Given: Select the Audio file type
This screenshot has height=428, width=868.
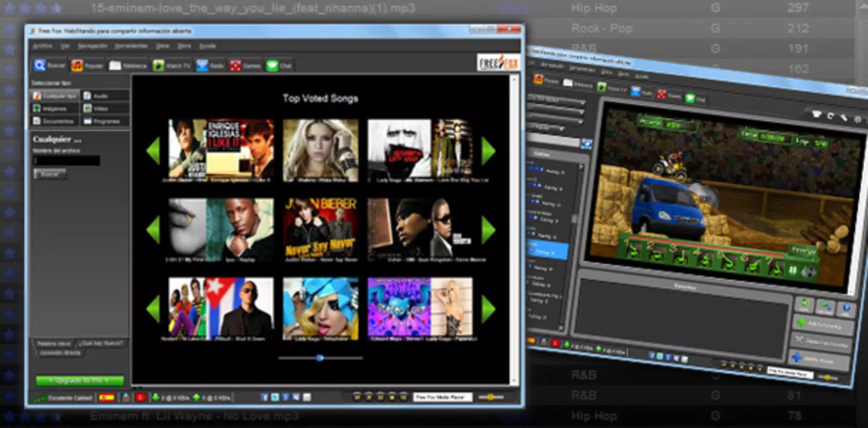Looking at the screenshot, I should pyautogui.click(x=105, y=96).
